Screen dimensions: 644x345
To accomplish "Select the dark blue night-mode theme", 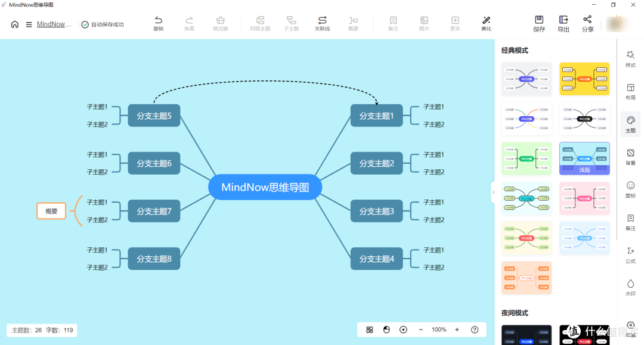I will click(x=527, y=335).
